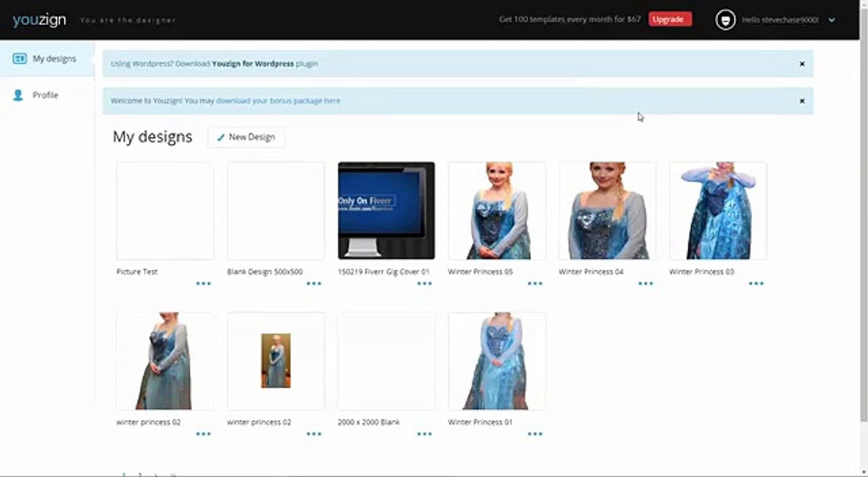Open the Winter Princess 01 thumbnail
868x477 pixels.
[497, 361]
